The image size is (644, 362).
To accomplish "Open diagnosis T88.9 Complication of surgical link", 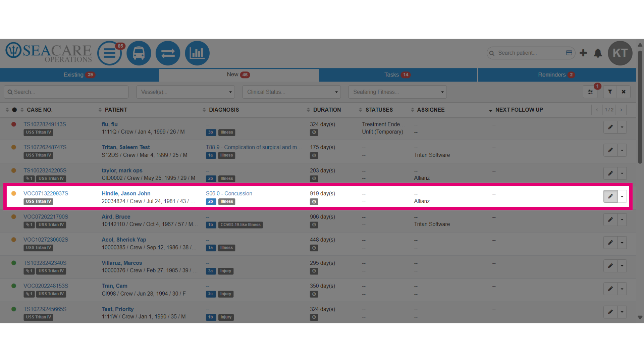I will point(254,147).
